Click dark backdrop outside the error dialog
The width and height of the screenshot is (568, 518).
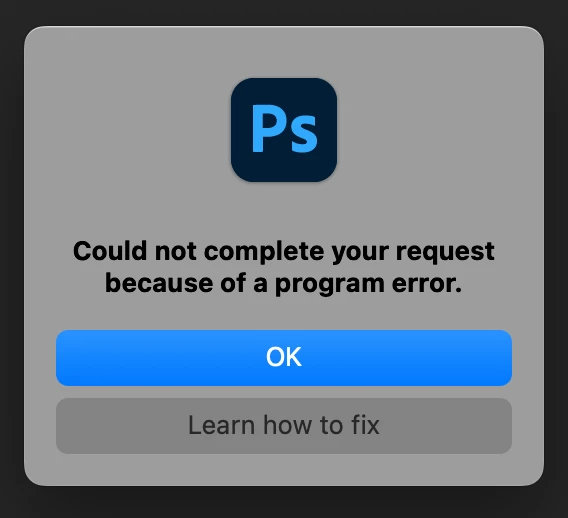284,503
